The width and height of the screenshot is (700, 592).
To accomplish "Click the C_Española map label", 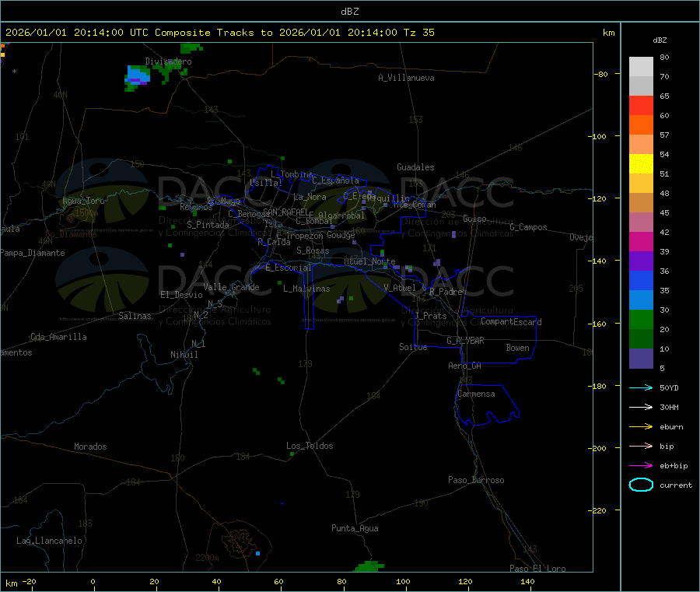I will pyautogui.click(x=335, y=180).
